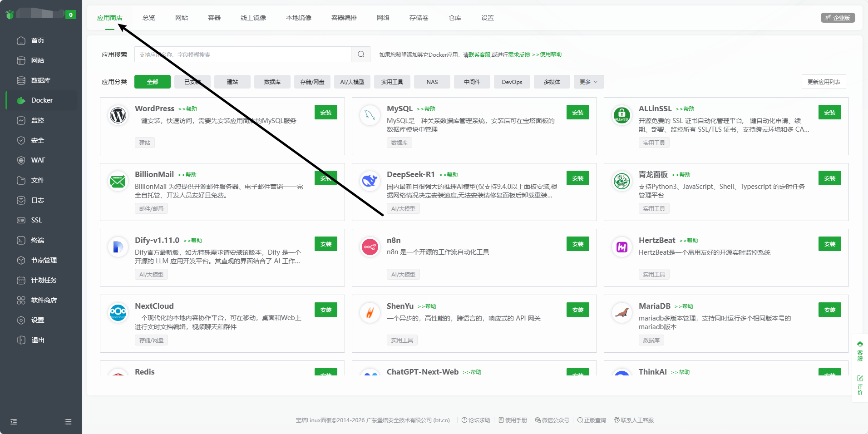Click the notification count 0 badge
868x434 pixels.
tap(70, 15)
